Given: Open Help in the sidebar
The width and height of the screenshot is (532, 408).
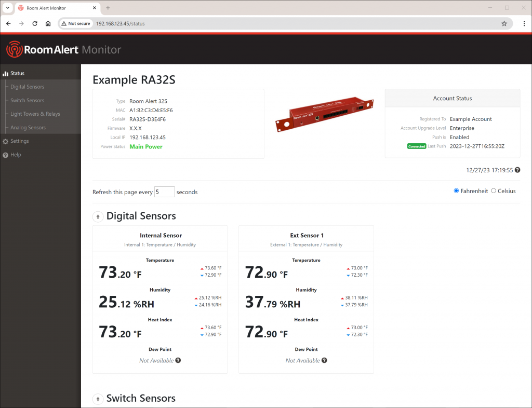Looking at the screenshot, I should point(16,155).
